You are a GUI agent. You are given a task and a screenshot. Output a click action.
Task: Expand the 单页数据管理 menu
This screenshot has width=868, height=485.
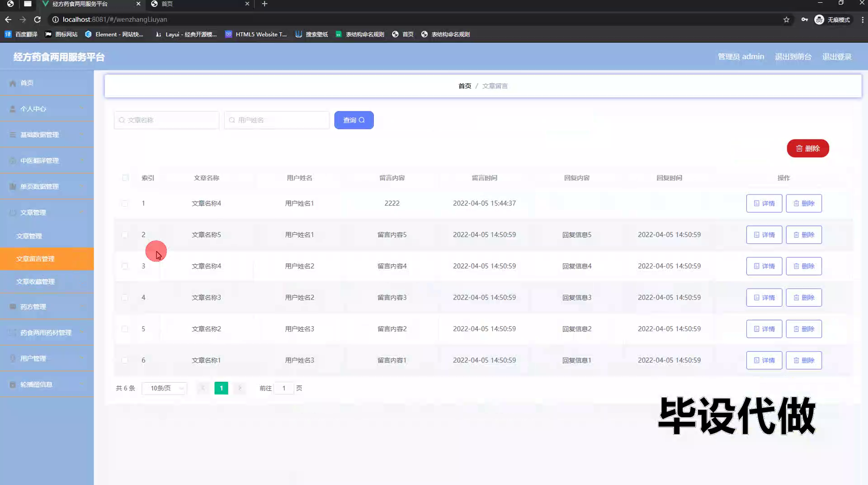[82, 186]
